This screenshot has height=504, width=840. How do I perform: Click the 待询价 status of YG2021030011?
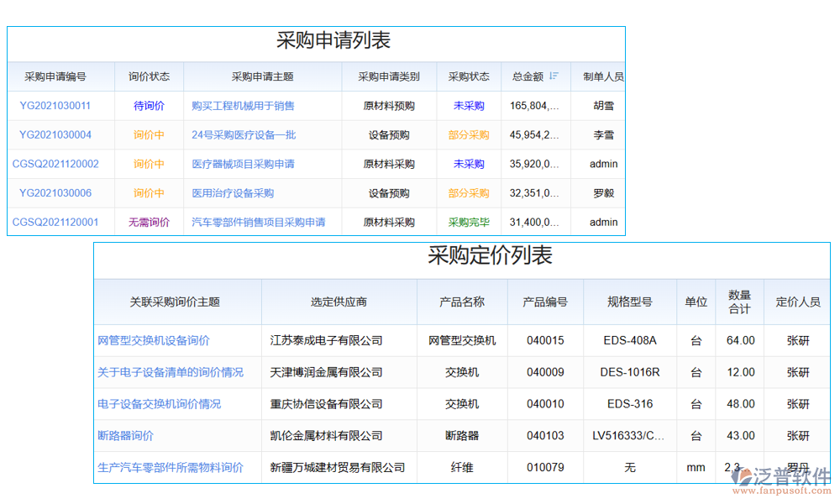pyautogui.click(x=148, y=105)
